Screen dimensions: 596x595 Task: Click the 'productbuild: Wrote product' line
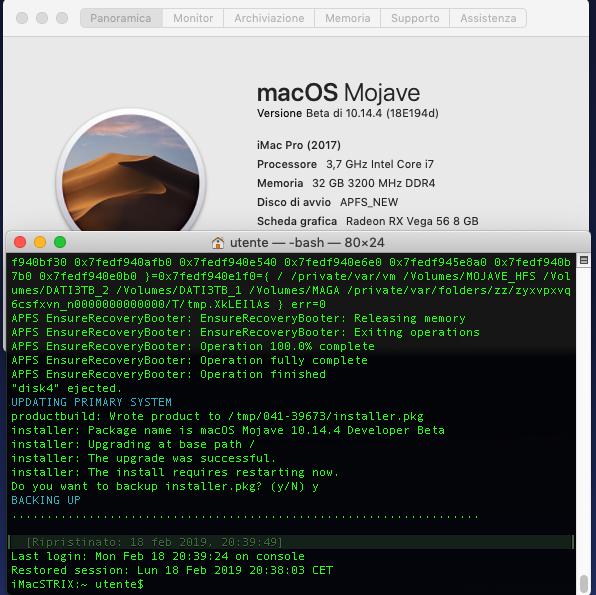pyautogui.click(x=217, y=416)
